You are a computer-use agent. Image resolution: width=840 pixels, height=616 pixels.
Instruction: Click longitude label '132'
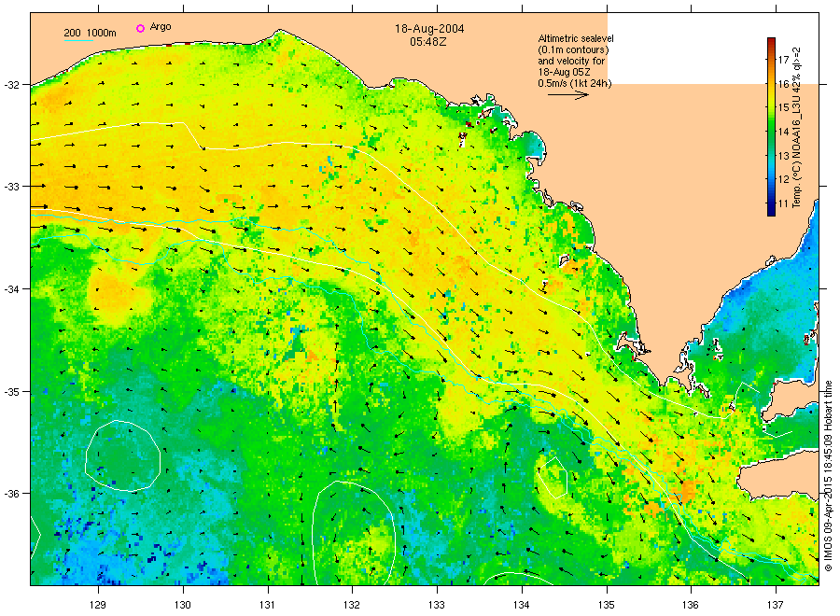[352, 605]
